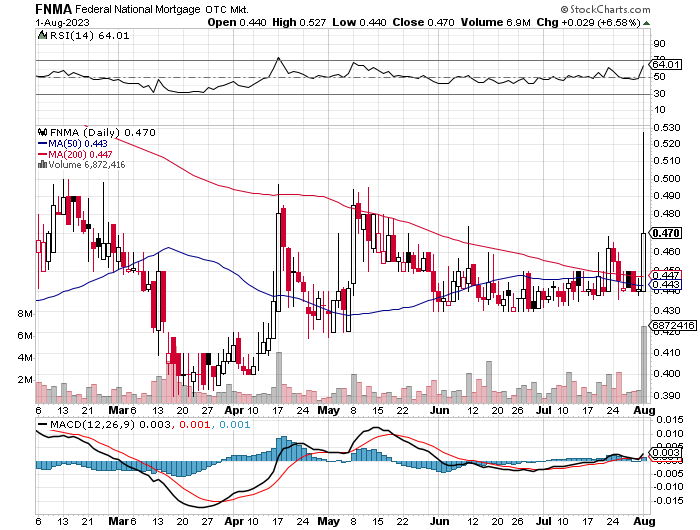Screen dimensions: 700x530
Task: Click the 0.443 MA(50) axis tag
Action: pyautogui.click(x=666, y=285)
